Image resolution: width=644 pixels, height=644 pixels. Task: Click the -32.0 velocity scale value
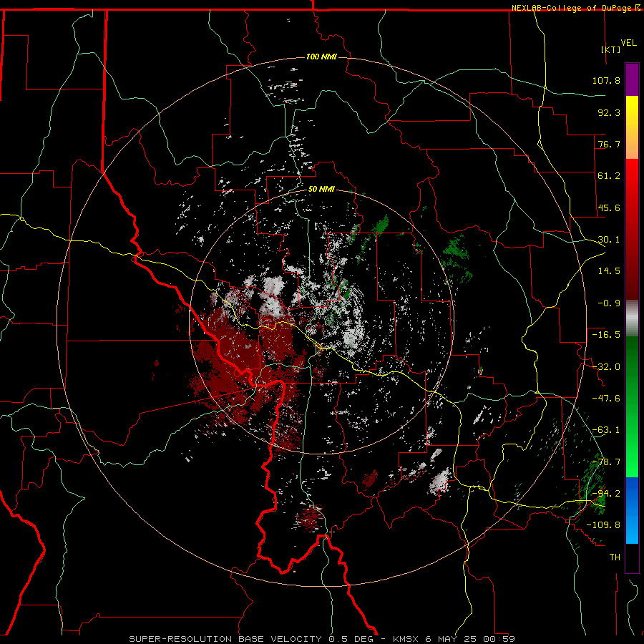click(x=606, y=367)
